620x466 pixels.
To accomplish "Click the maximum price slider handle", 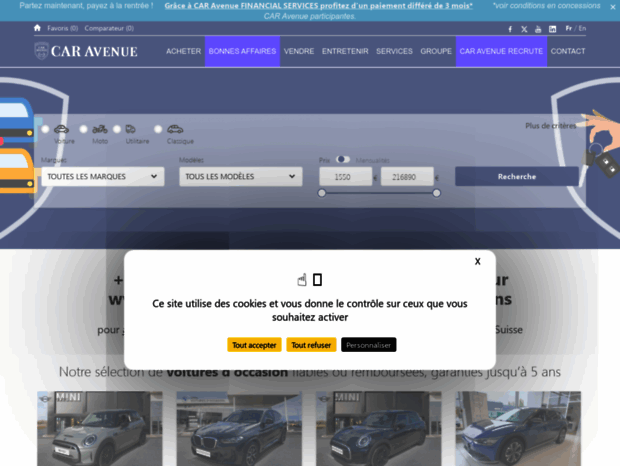I will click(436, 193).
